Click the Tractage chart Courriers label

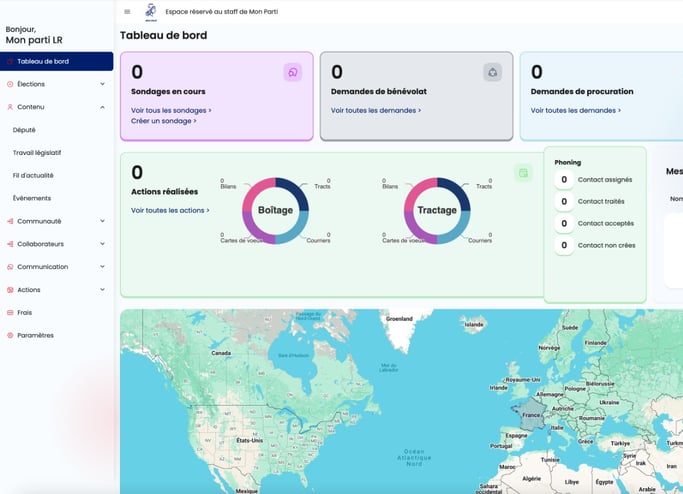tap(480, 240)
